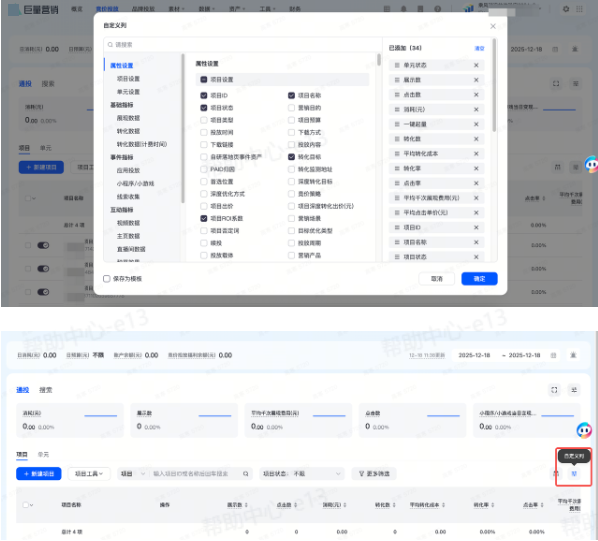The height and width of the screenshot is (541, 598).
Task: Click the column search field in dialog
Action: point(243,45)
